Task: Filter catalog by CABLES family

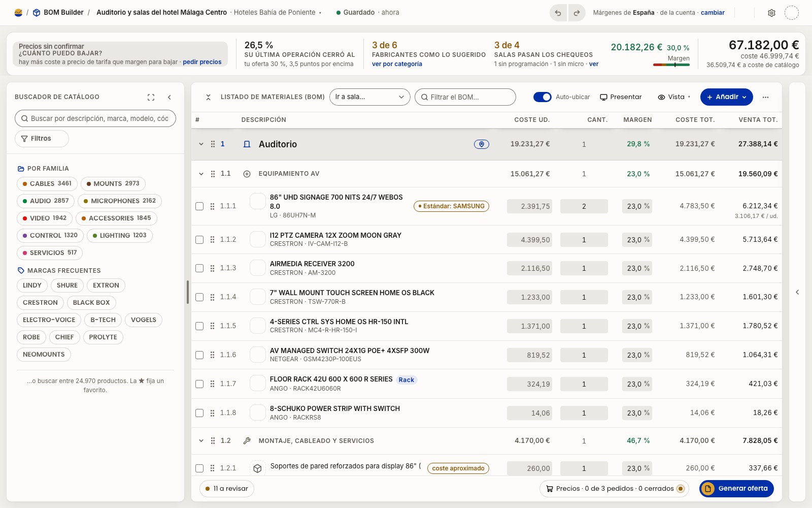Action: (47, 184)
